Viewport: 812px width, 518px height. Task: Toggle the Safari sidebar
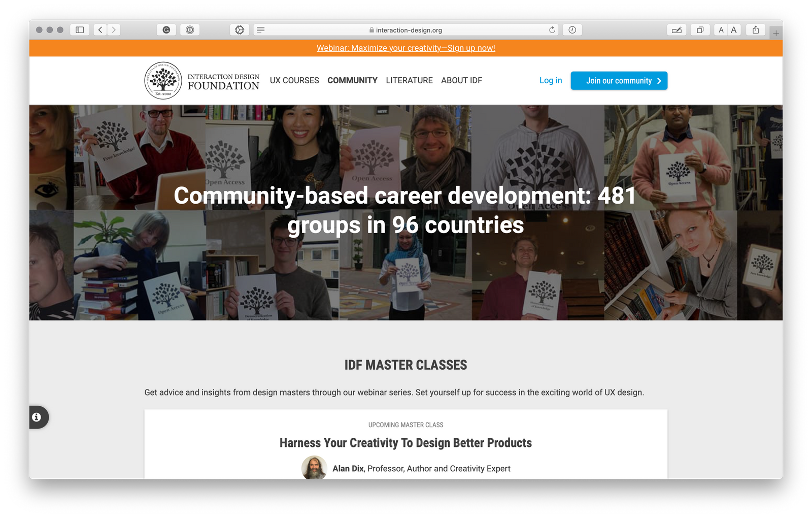point(80,30)
